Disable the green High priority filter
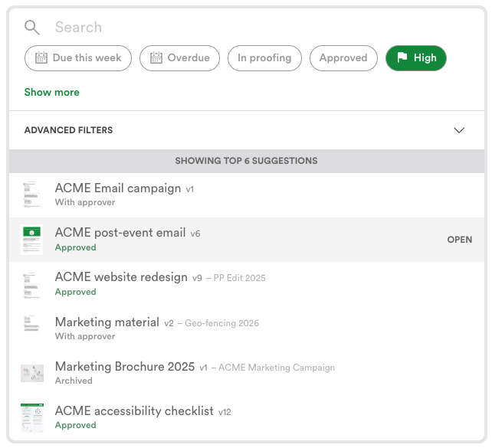The width and height of the screenshot is (492, 448). 416,58
